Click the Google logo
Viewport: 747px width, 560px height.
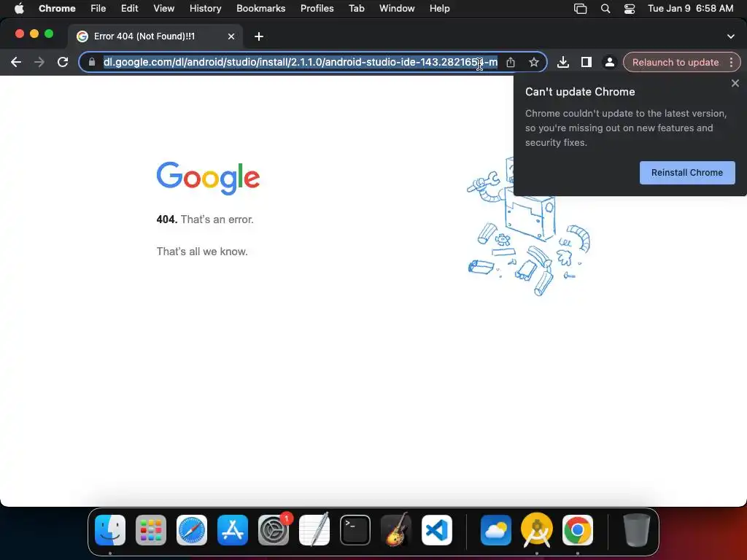point(208,178)
